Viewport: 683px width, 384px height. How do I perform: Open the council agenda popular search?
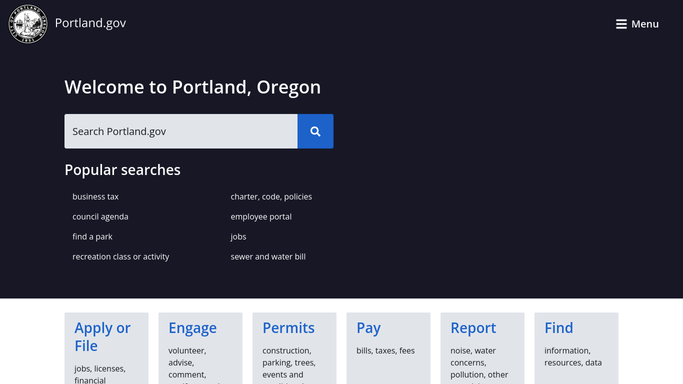(100, 217)
